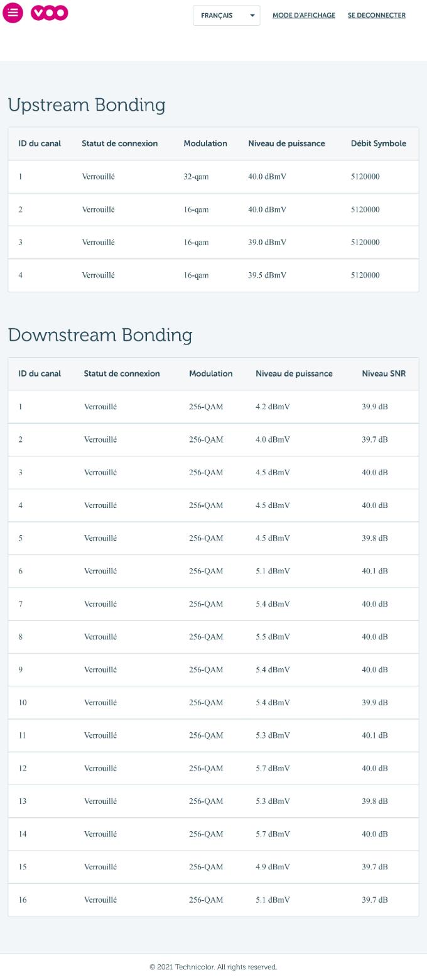Click Upstream table's Statut de connexion header
Image resolution: width=427 pixels, height=980 pixels.
coord(119,143)
